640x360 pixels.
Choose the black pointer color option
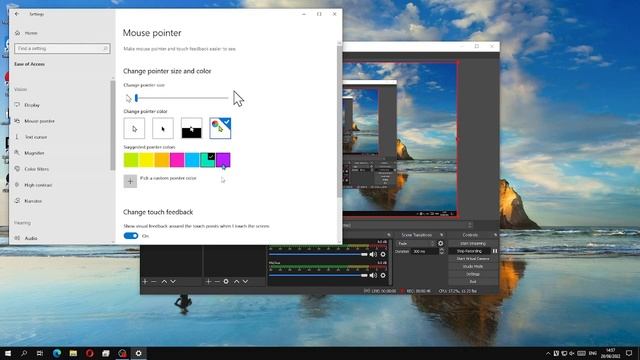pyautogui.click(x=163, y=129)
